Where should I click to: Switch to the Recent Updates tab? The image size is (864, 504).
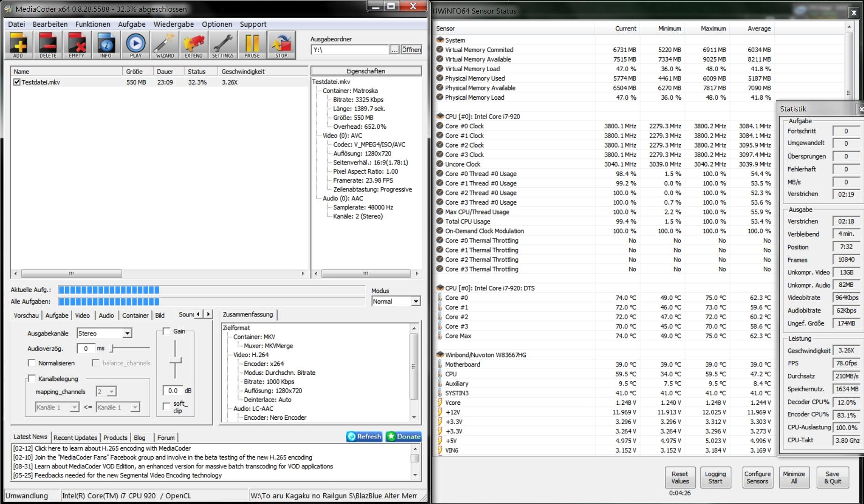(75, 437)
